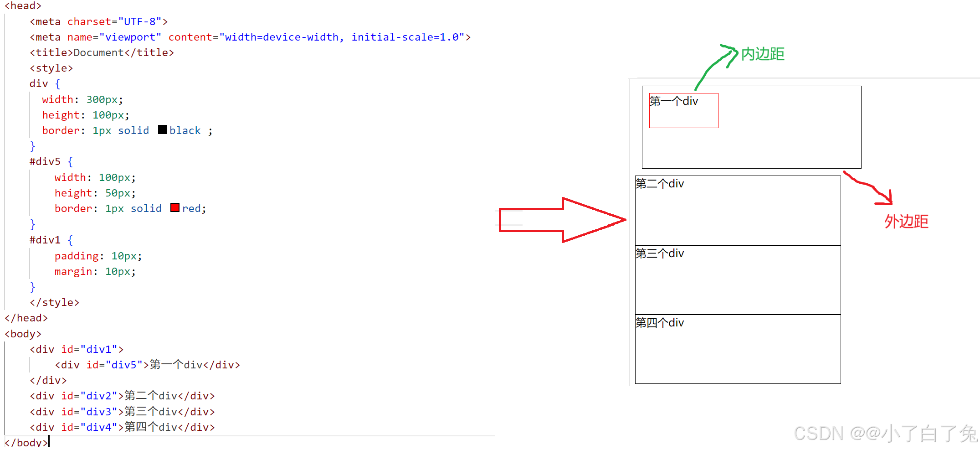Click the meta charset="UTF-8" line
This screenshot has width=980, height=450.
coord(99,21)
